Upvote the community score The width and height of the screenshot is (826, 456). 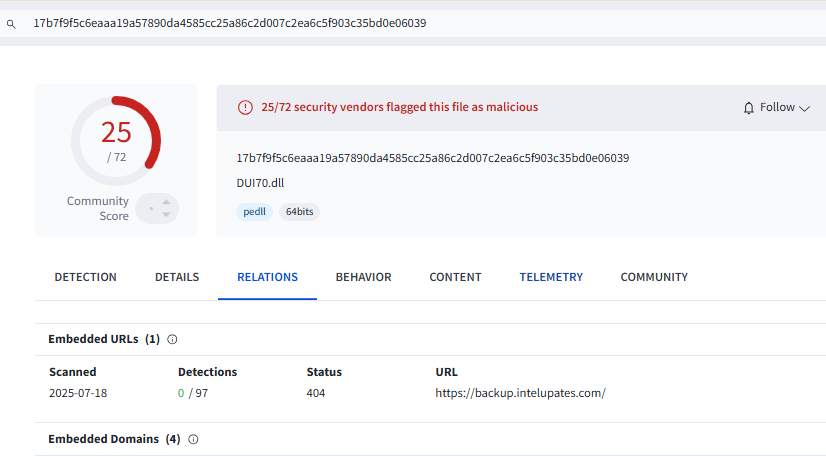pos(166,202)
